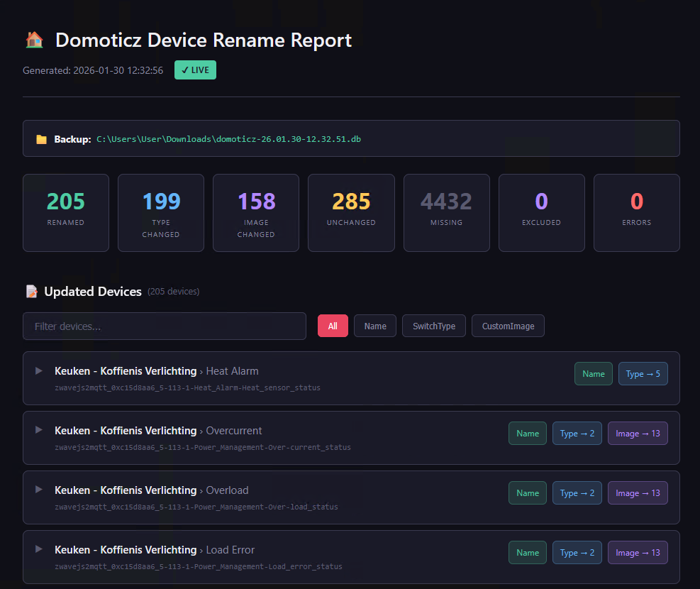Click the notepad icon beside Updated Devices
Screen dimensions: 700x589
31,292
